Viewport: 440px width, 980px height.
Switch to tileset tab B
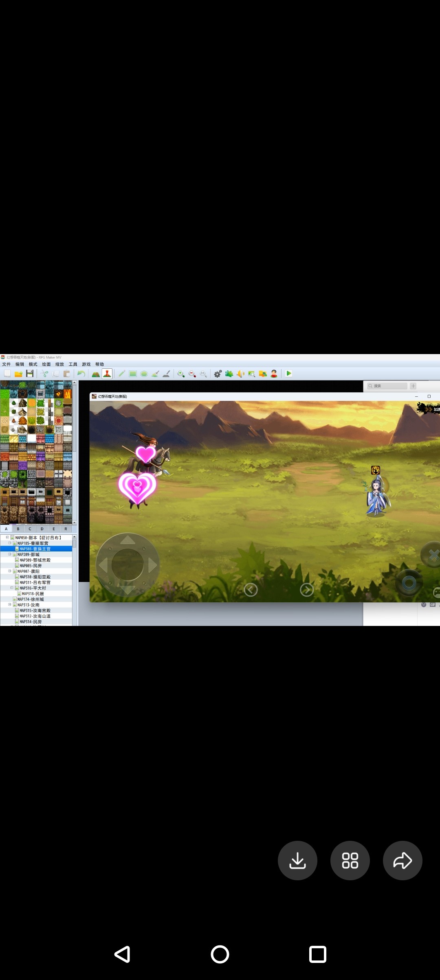[18, 529]
